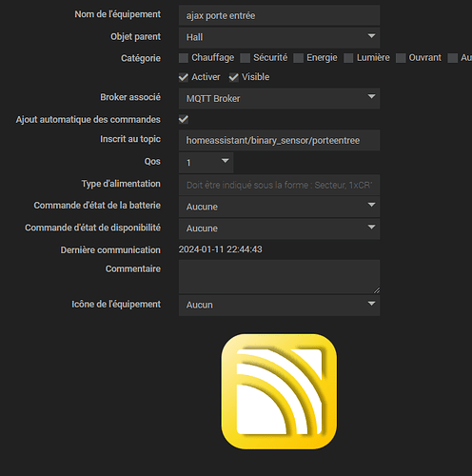
Task: Check the Chauffage category box
Action: 184,58
